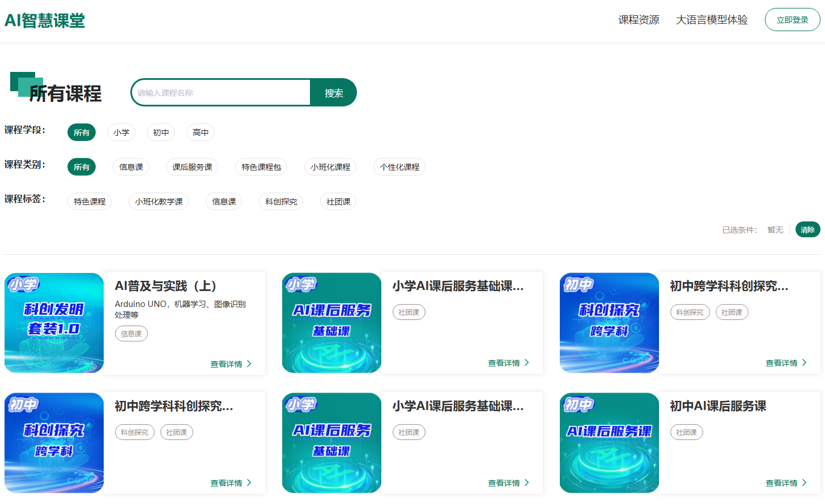
Task: Select 小学 course stage filter
Action: (x=121, y=133)
